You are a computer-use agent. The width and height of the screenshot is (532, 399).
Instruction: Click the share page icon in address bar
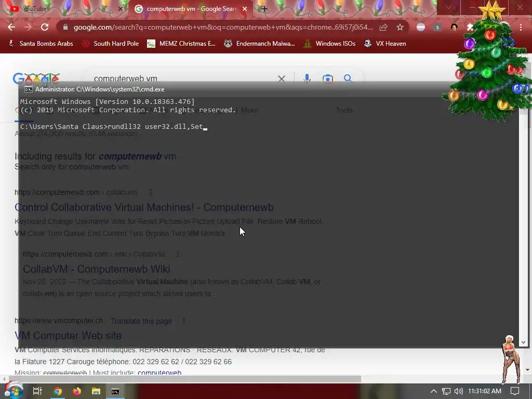383,27
